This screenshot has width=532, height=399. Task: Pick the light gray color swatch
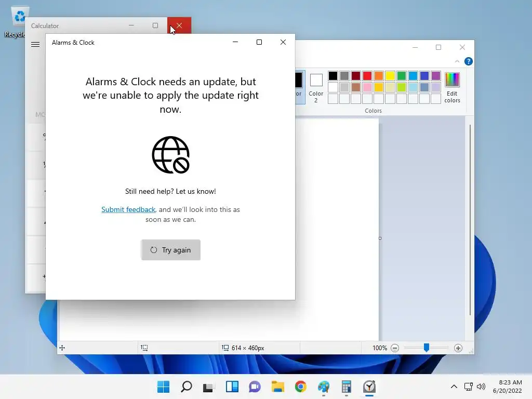point(344,87)
